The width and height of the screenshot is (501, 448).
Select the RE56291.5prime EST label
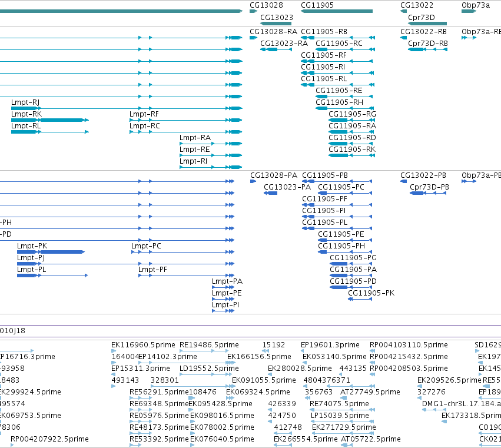pos(159,392)
